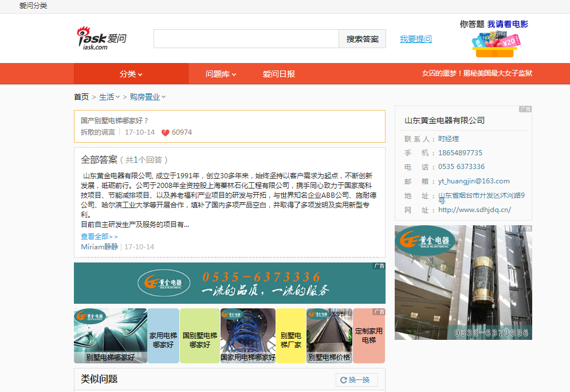Click the iask 爱问 logo
The width and height of the screenshot is (570, 392).
[102, 39]
